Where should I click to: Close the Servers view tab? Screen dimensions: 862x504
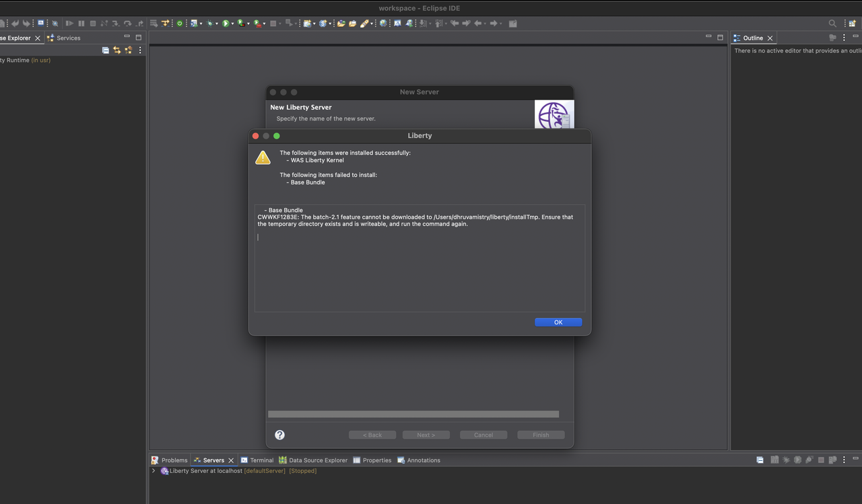coord(231,460)
